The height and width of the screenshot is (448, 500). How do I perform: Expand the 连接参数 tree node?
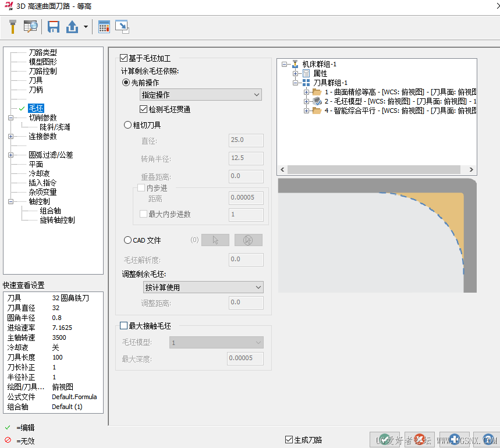click(10, 136)
